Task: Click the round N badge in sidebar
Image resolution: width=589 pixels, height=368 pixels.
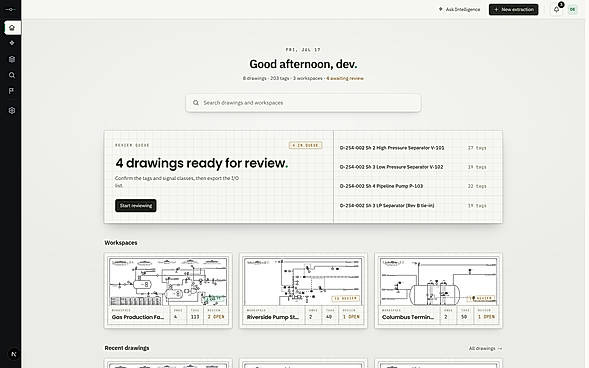Action: 14,354
